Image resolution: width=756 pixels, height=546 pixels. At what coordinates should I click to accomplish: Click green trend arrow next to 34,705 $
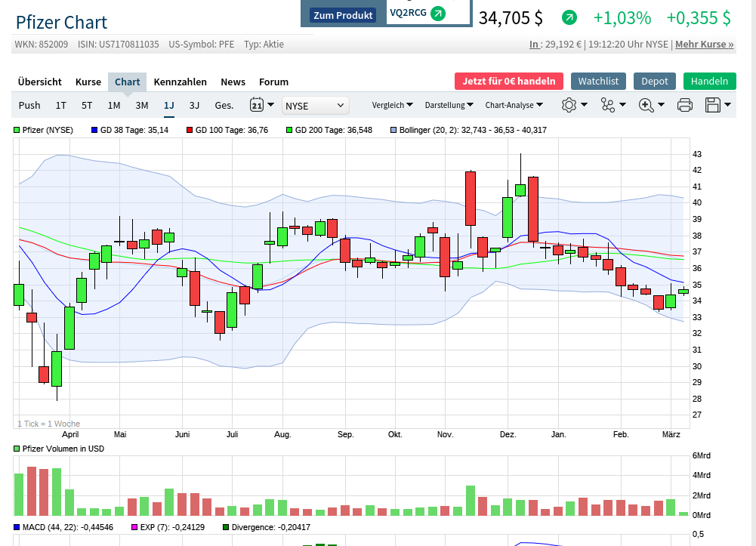(569, 18)
